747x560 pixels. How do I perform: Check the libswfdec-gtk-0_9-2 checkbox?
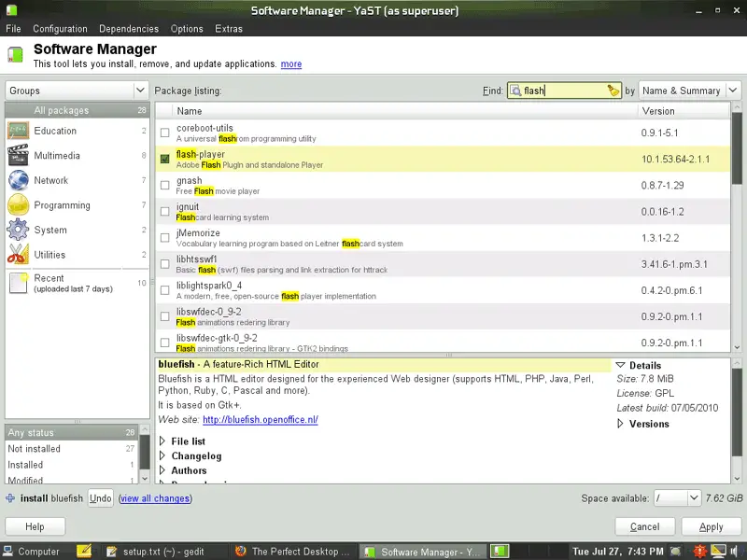[165, 342]
